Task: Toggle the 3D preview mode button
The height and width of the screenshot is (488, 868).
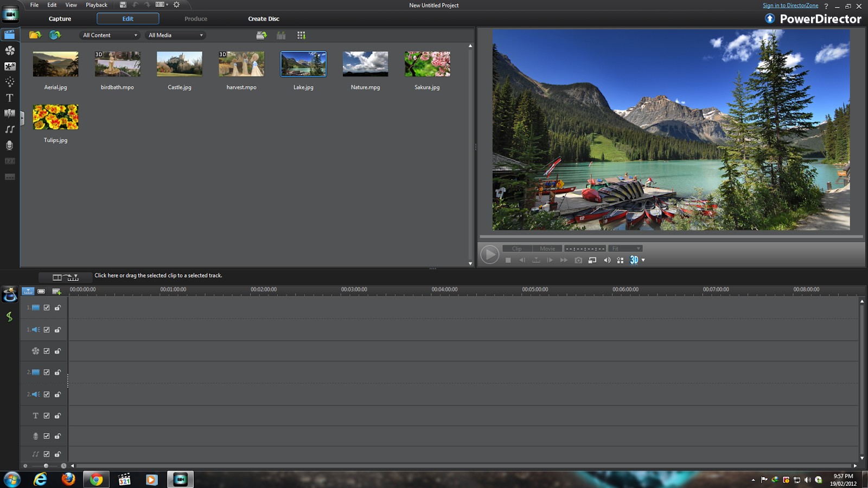Action: (x=634, y=260)
